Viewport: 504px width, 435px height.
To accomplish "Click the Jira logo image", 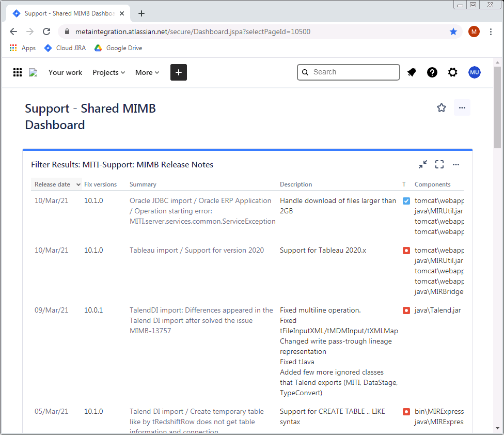I will [x=33, y=72].
